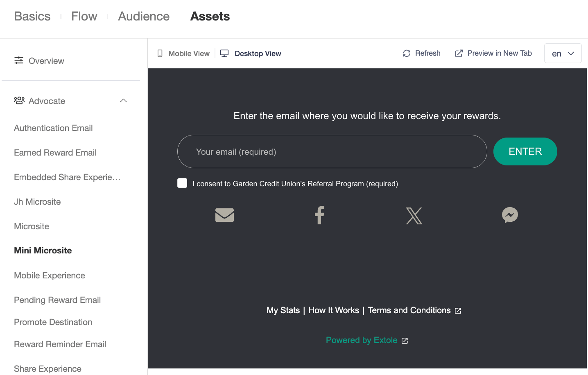
Task: Open the en language dropdown
Action: [x=563, y=53]
